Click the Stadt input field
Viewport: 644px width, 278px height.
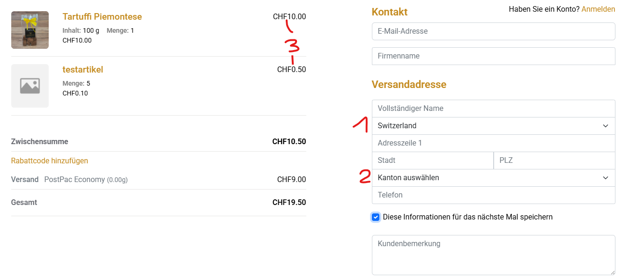[x=432, y=161]
